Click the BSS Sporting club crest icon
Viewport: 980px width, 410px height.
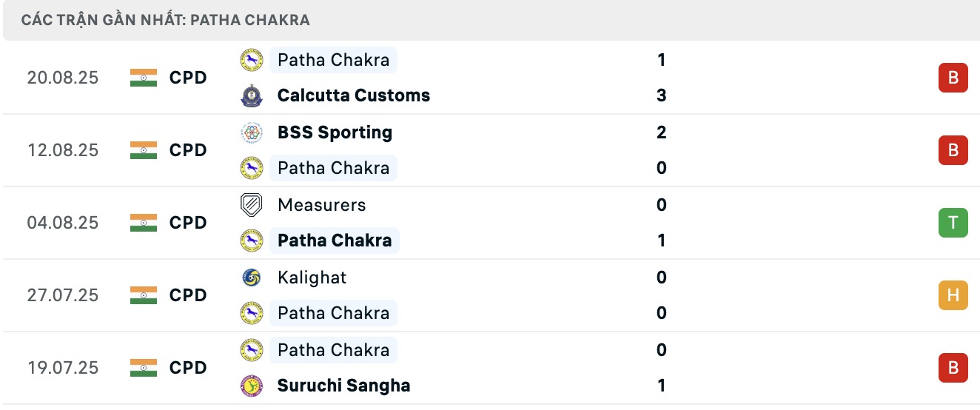(x=252, y=132)
